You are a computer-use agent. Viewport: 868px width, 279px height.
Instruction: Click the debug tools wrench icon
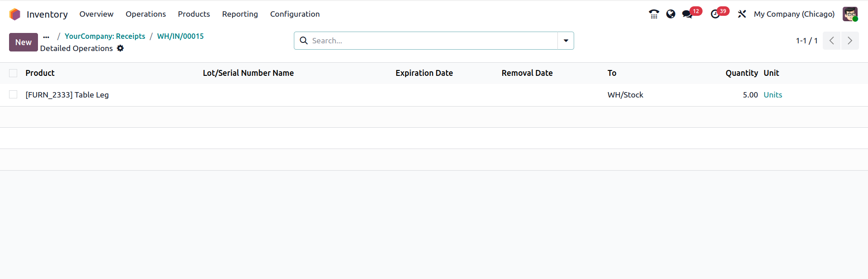(742, 14)
